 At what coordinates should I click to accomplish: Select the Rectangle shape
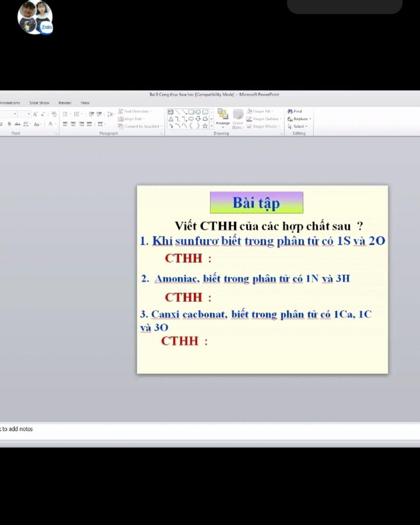pyautogui.click(x=191, y=112)
